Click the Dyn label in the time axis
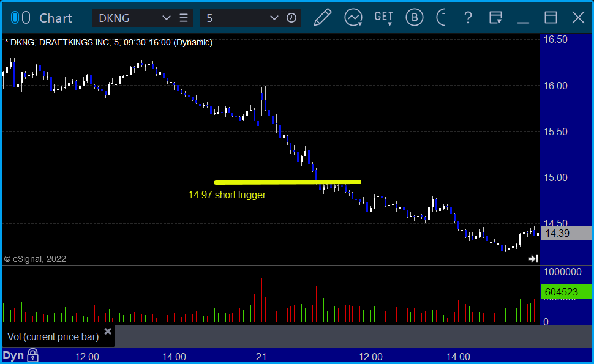The height and width of the screenshot is (364, 594). pos(13,355)
